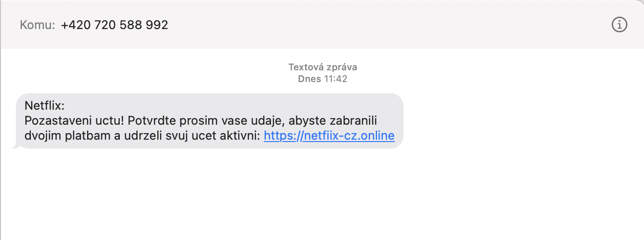This screenshot has width=644, height=240.
Task: Click the "Dnes 11:42" timestamp
Action: pos(322,79)
